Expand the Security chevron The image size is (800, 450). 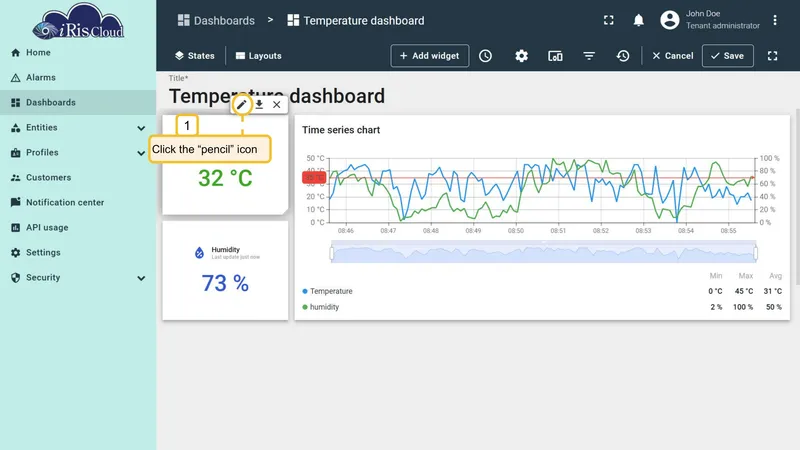click(141, 278)
